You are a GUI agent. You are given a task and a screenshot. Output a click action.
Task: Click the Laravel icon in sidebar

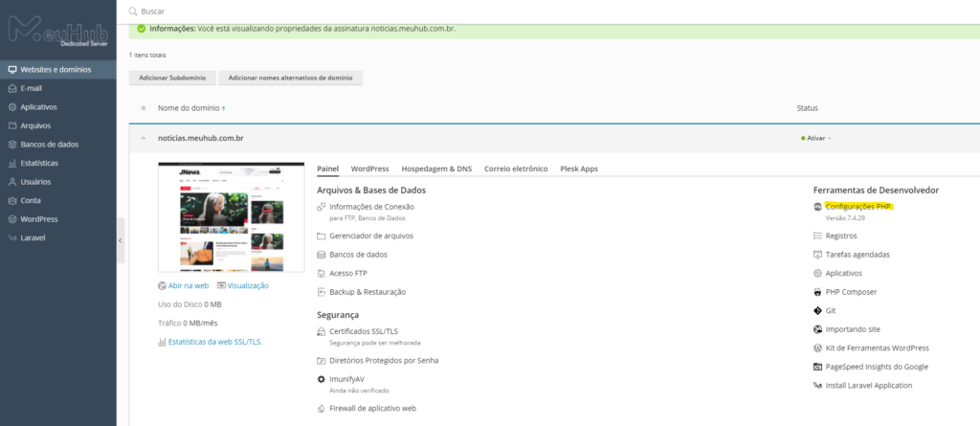click(12, 238)
